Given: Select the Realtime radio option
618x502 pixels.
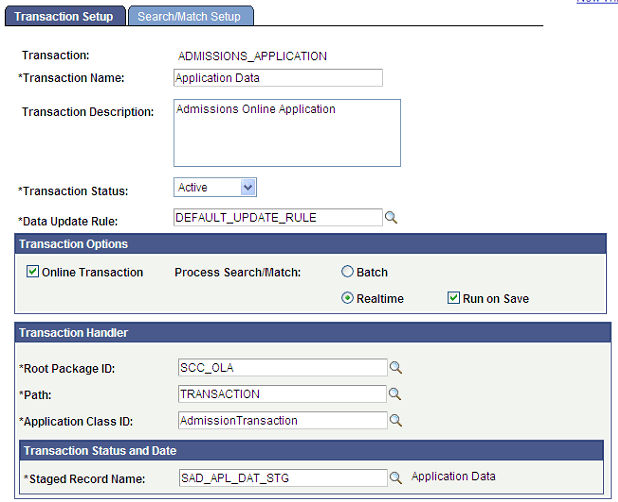Looking at the screenshot, I should click(x=347, y=298).
